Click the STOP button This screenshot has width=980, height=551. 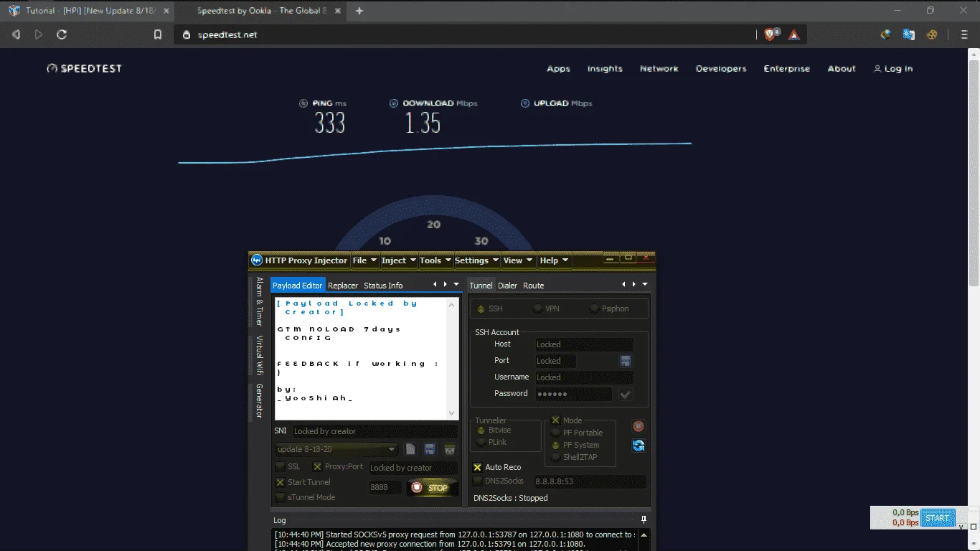(432, 488)
